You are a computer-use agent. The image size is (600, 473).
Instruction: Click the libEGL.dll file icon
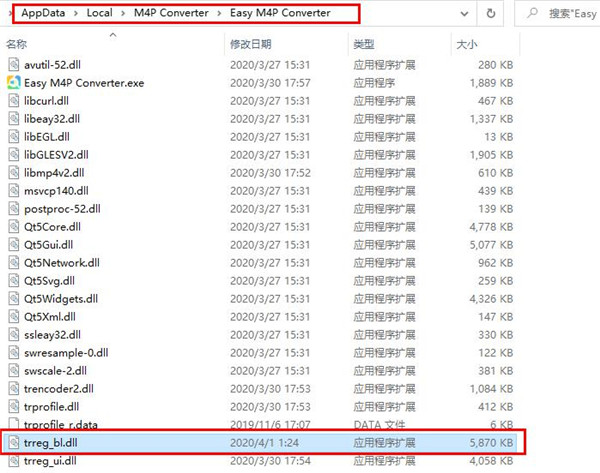[x=14, y=137]
